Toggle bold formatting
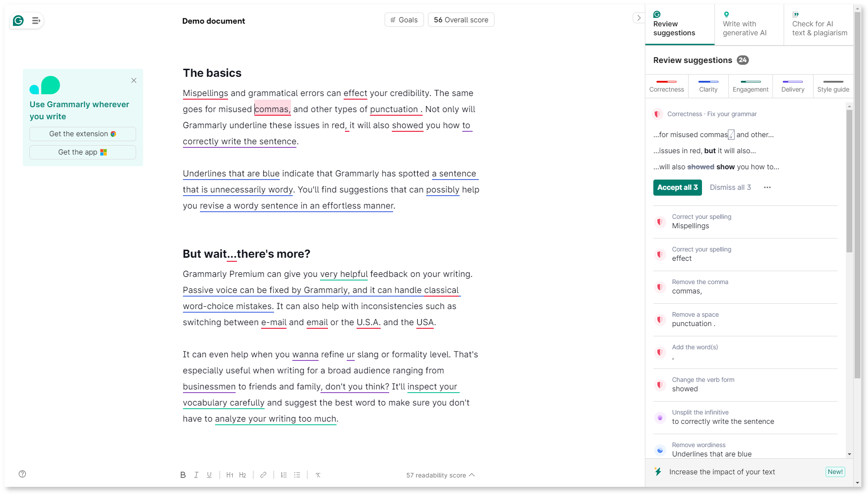 (183, 475)
